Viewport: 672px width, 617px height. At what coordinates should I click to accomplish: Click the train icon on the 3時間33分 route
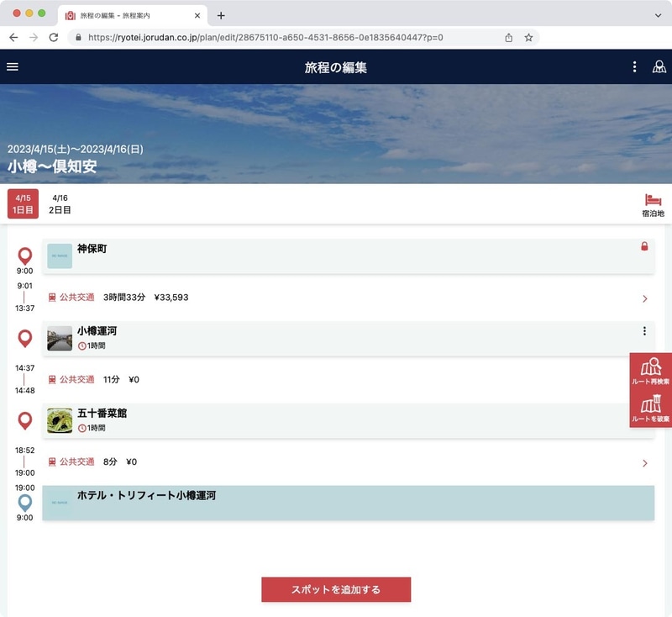52,298
